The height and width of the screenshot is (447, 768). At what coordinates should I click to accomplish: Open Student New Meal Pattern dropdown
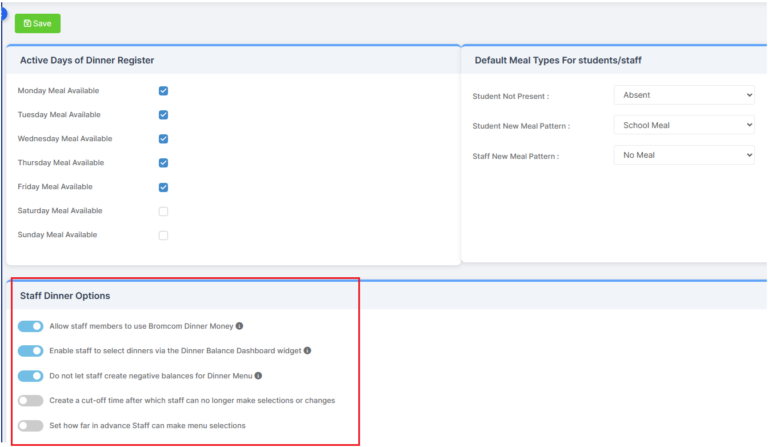pos(684,125)
